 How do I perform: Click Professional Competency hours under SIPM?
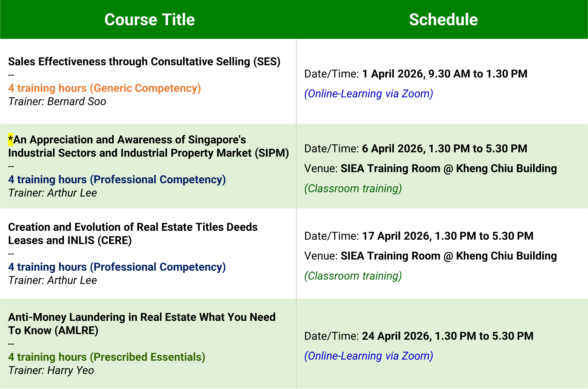coord(117,180)
